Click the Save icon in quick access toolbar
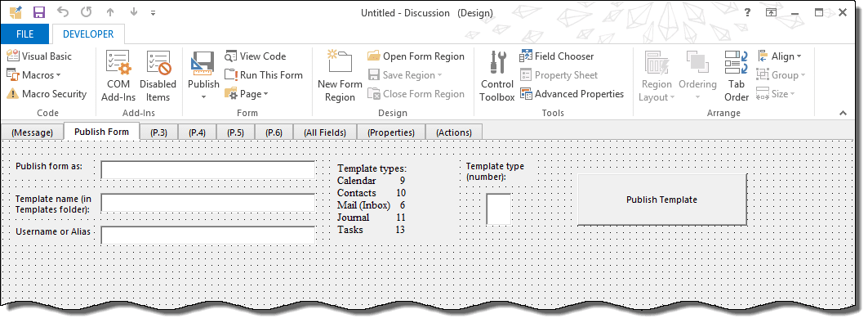Screen dimensions: 868x323 [38, 13]
